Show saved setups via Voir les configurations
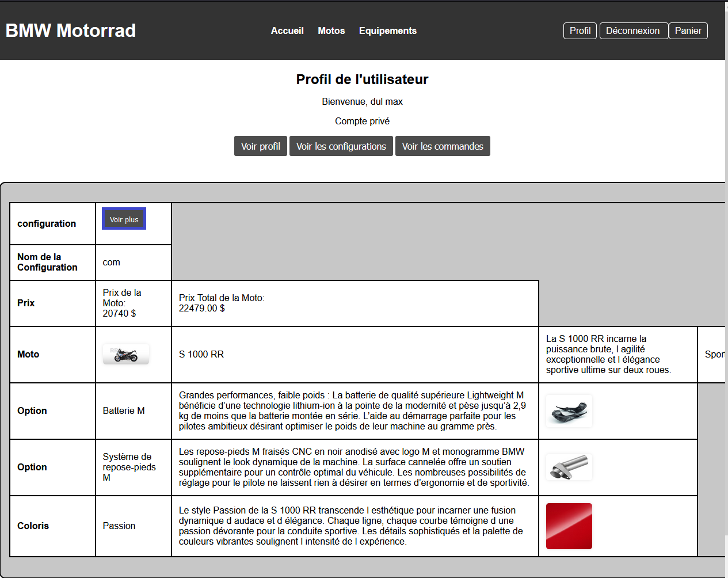The height and width of the screenshot is (578, 728). pyautogui.click(x=341, y=146)
